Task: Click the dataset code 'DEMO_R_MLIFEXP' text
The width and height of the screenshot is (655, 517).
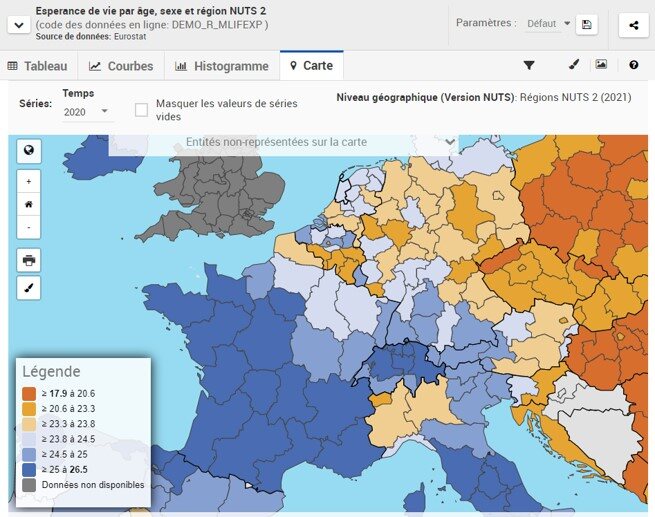Action: click(x=217, y=25)
